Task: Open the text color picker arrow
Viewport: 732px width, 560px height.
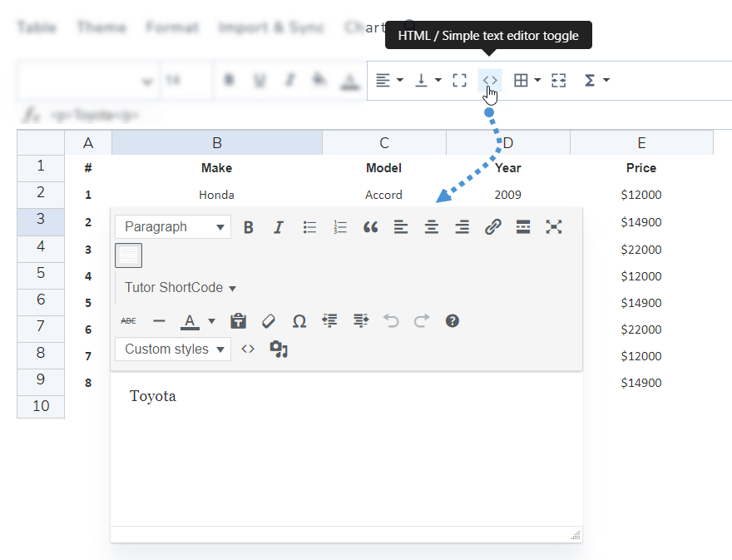Action: pos(211,321)
